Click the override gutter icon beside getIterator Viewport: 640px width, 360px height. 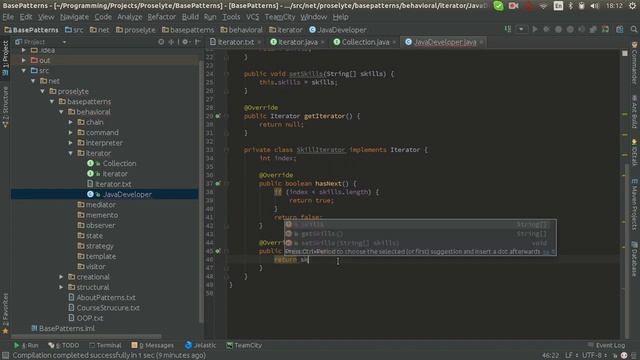pos(218,116)
